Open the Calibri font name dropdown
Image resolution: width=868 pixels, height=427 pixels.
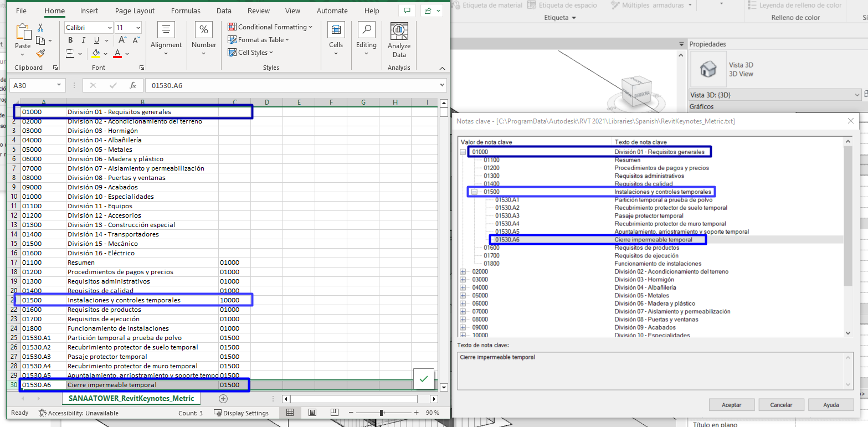pyautogui.click(x=109, y=28)
